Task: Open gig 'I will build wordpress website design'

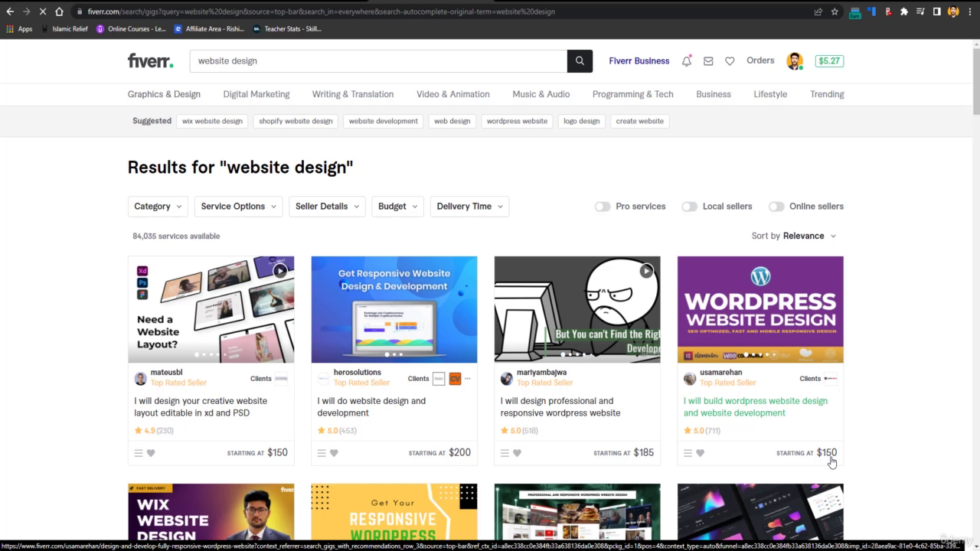Action: 756,407
